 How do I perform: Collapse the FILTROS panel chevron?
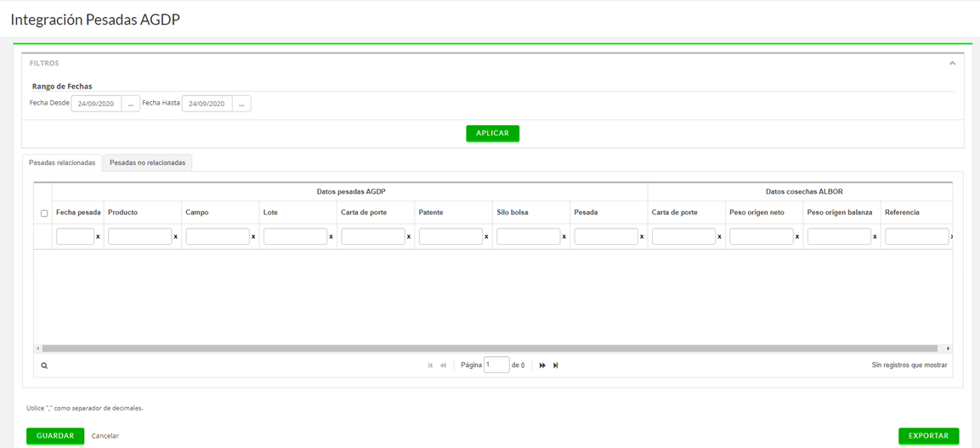click(x=952, y=63)
